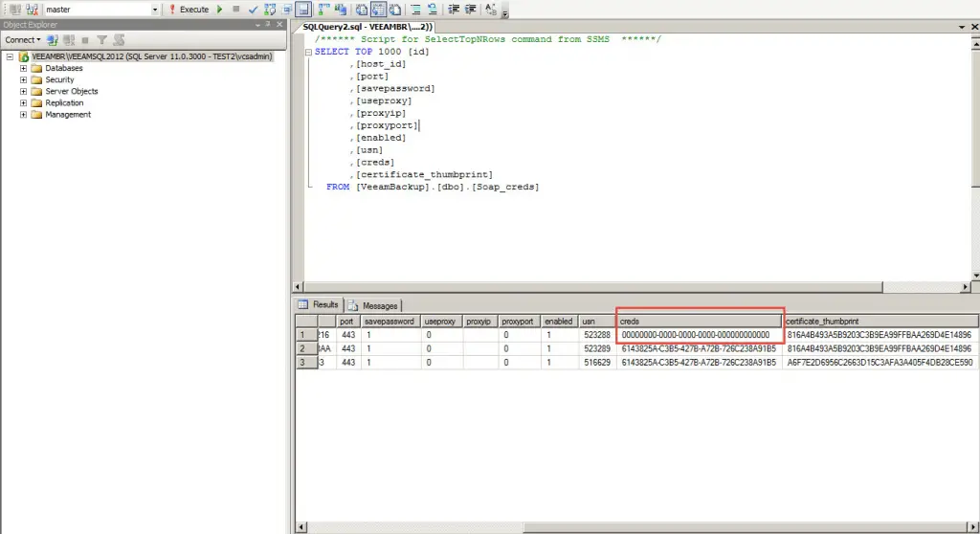Expand the Security folder
The height and width of the screenshot is (534, 980).
click(23, 79)
